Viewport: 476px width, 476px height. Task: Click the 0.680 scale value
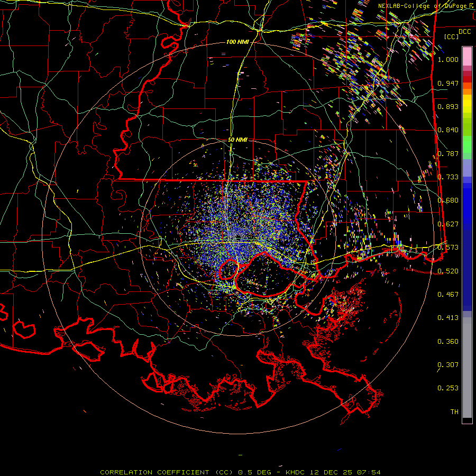tap(448, 200)
